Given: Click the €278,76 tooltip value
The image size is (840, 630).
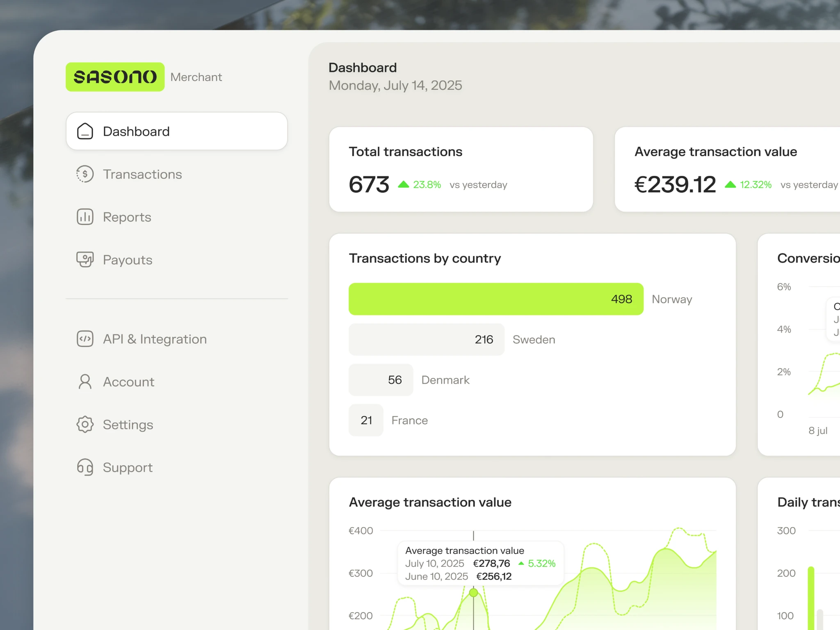Looking at the screenshot, I should click(x=491, y=563).
